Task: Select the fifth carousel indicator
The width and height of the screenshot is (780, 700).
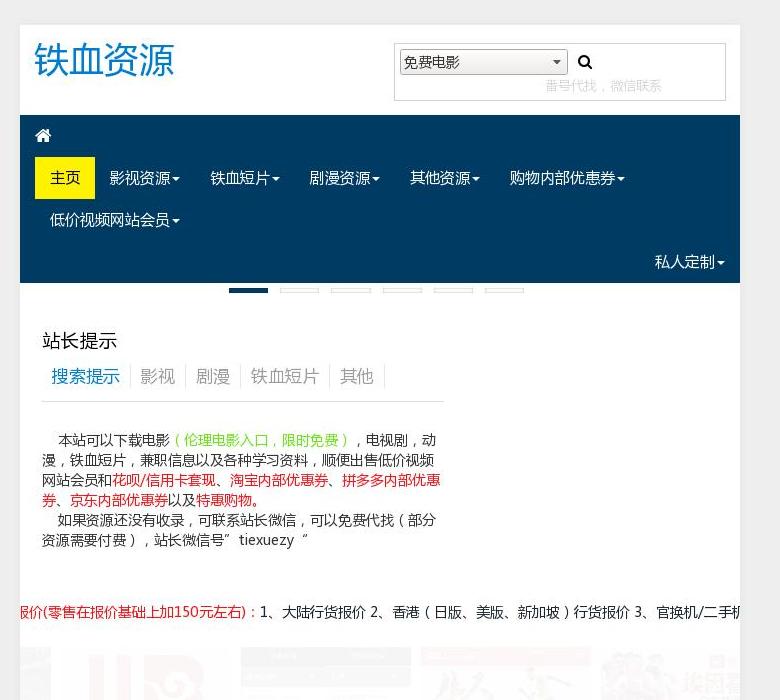Action: click(453, 291)
